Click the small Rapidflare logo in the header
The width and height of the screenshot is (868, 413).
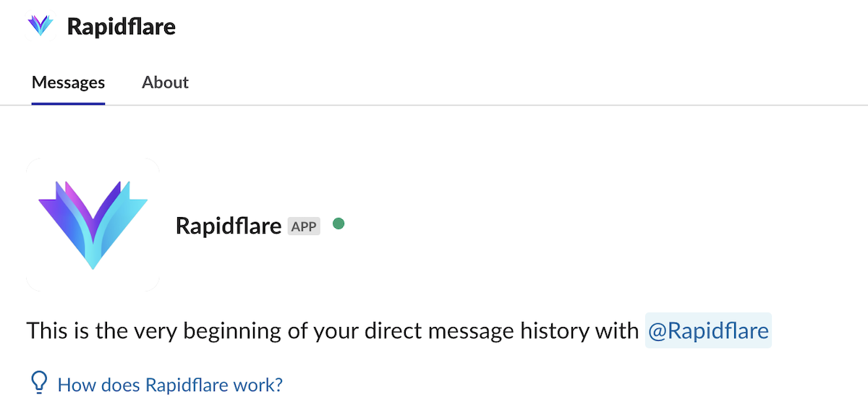click(x=41, y=27)
